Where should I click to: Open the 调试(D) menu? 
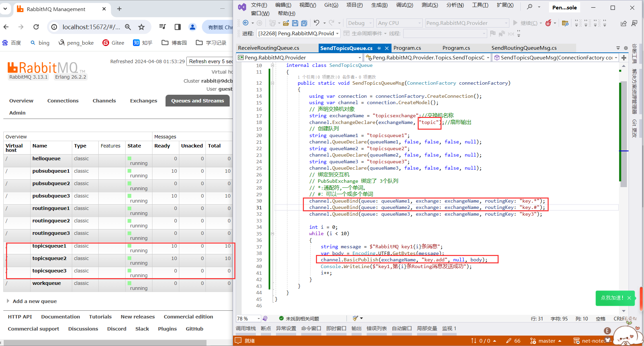coord(405,5)
